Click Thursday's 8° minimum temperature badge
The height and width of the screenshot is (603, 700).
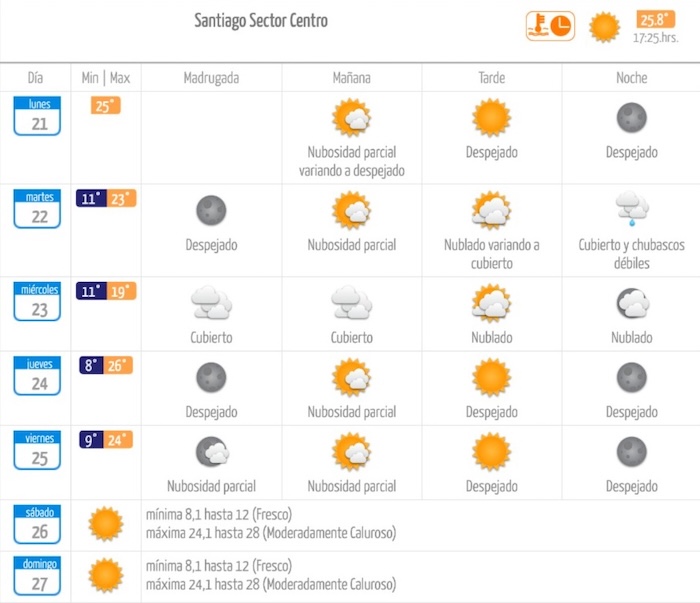91,365
